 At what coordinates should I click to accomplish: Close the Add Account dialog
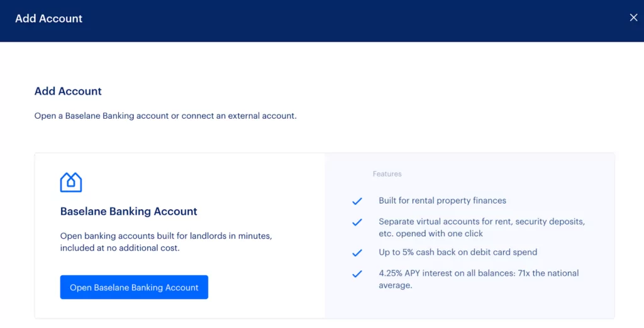pyautogui.click(x=633, y=18)
